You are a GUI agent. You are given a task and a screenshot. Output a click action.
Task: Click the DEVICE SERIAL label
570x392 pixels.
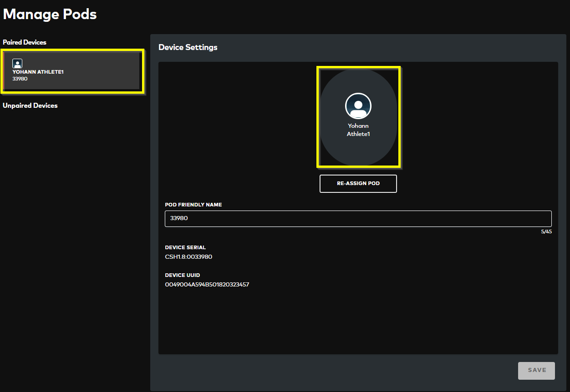185,247
